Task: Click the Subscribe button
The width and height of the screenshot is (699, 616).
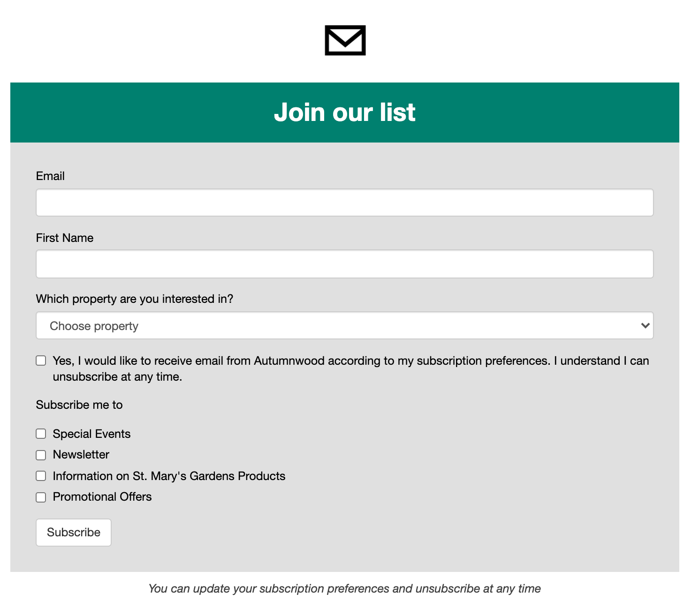Action: [73, 533]
